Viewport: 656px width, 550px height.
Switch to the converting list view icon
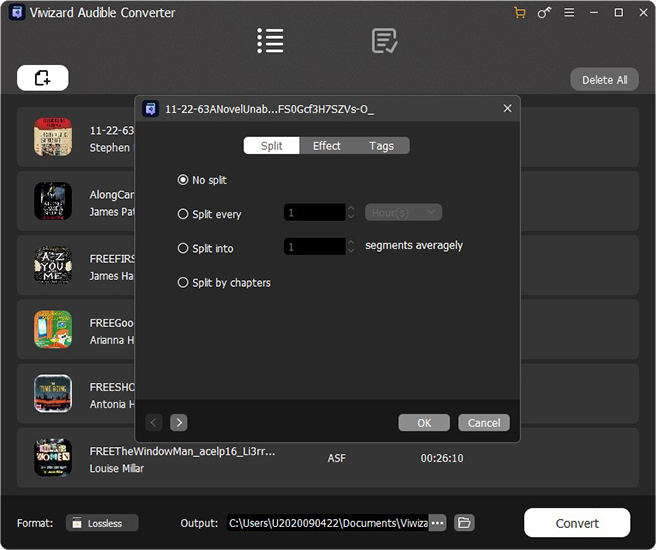point(270,41)
